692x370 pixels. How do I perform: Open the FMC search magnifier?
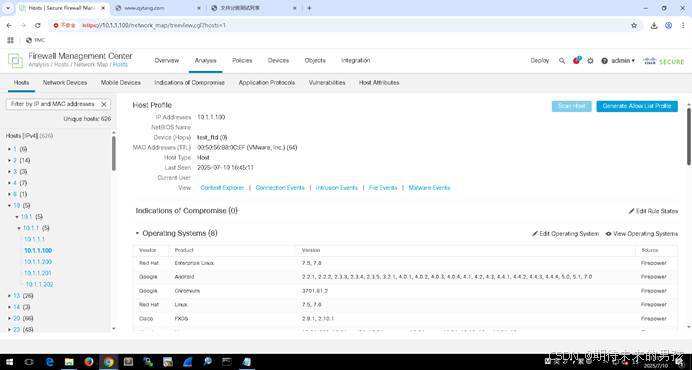coord(562,61)
